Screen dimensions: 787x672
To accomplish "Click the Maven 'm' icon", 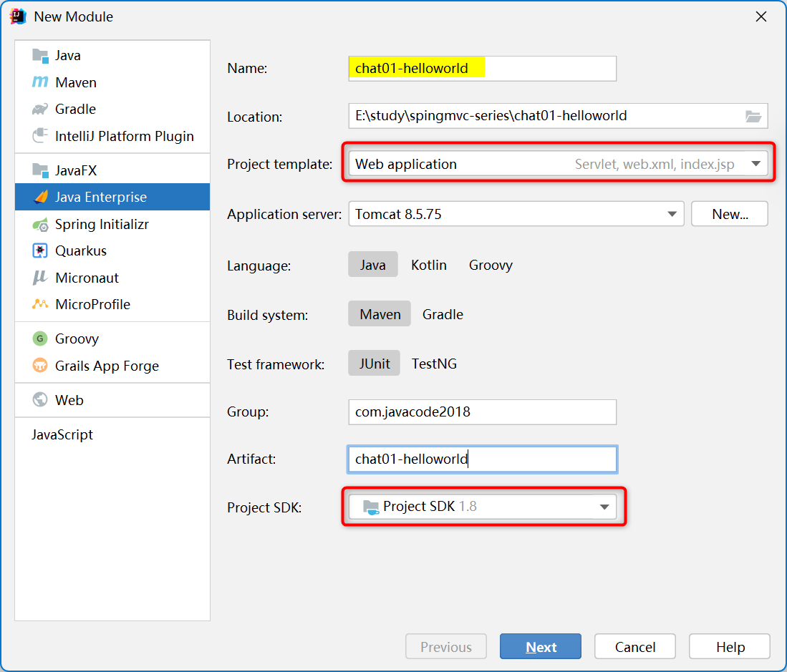I will [x=40, y=82].
